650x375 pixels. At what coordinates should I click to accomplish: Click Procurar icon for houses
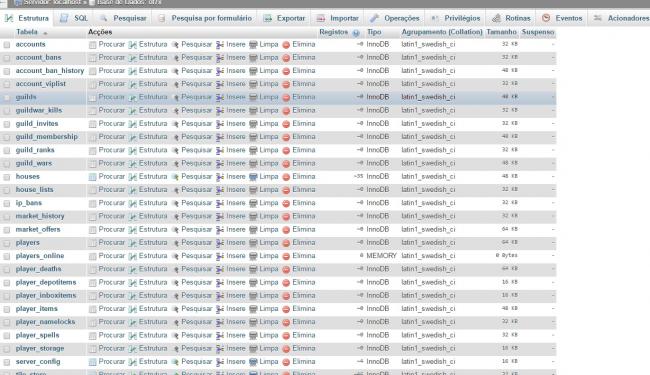92,177
